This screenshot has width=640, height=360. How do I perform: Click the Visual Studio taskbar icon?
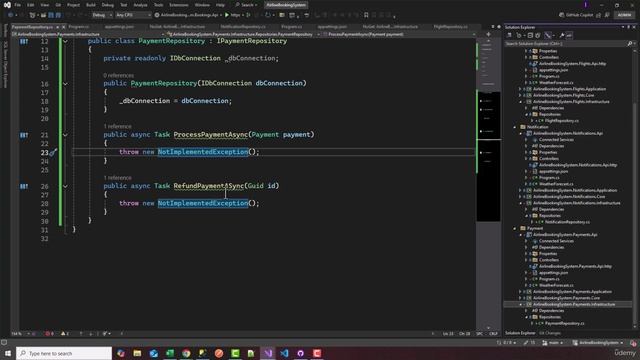(268, 353)
